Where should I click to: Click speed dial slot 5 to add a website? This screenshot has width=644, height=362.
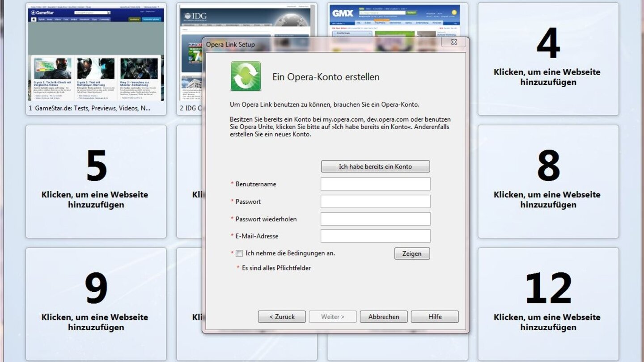point(96,180)
